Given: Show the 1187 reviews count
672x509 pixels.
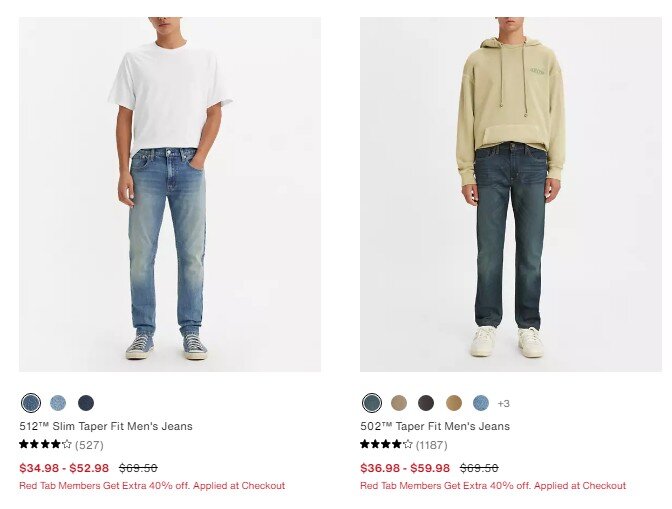Looking at the screenshot, I should [432, 445].
